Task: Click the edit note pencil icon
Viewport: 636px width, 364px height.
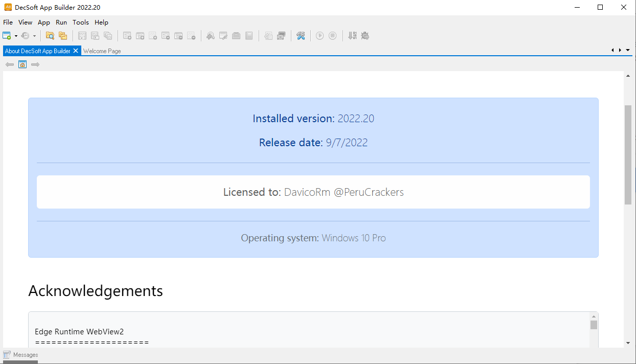Action: coord(223,36)
